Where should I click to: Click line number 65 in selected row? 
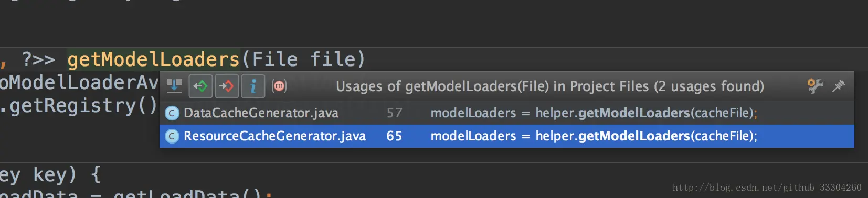[394, 136]
